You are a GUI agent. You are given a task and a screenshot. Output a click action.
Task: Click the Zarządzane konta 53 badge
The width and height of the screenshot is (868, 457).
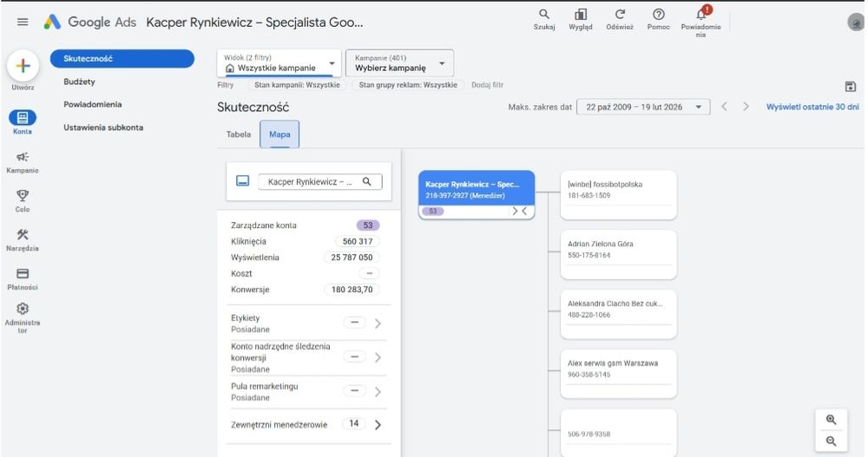click(x=367, y=225)
